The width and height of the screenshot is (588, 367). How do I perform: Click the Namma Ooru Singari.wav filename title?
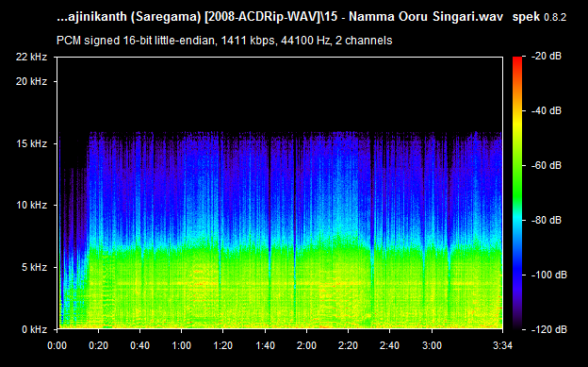coord(280,17)
